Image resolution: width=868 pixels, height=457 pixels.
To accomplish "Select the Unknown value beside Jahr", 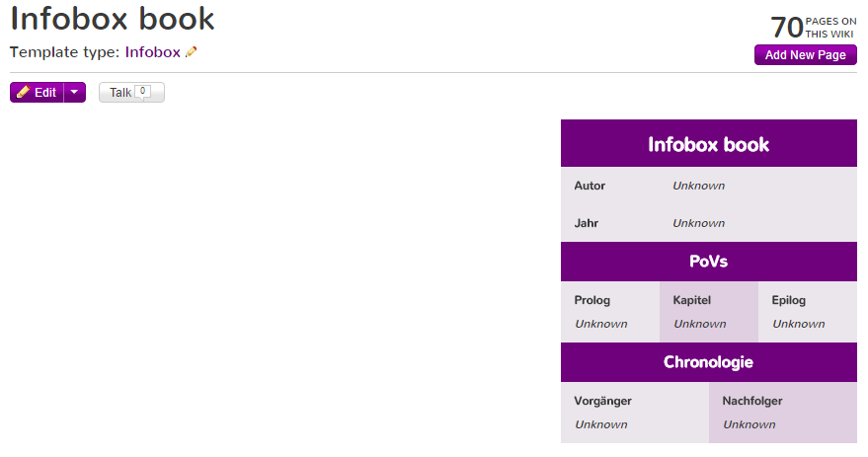I will pyautogui.click(x=698, y=223).
